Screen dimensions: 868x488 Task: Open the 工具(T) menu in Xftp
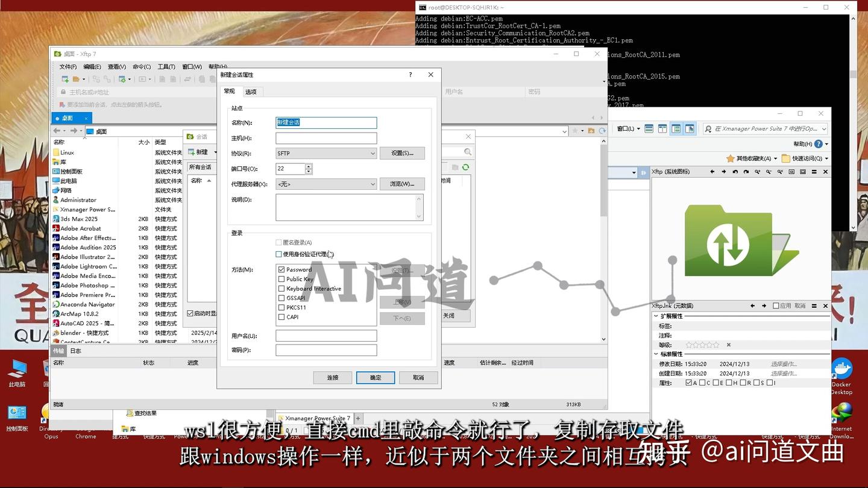[x=166, y=67]
